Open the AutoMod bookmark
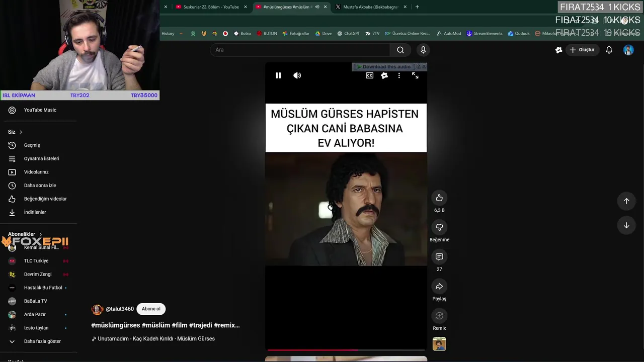The image size is (644, 362). [x=448, y=34]
